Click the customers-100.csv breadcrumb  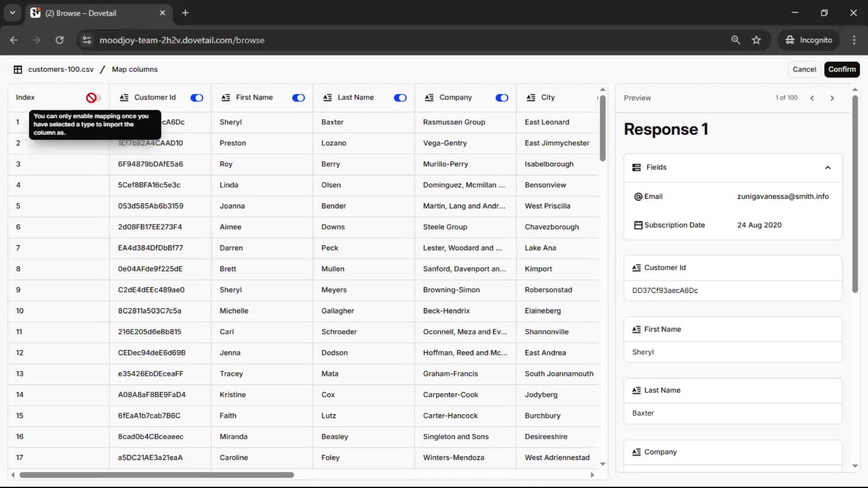pyautogui.click(x=61, y=70)
